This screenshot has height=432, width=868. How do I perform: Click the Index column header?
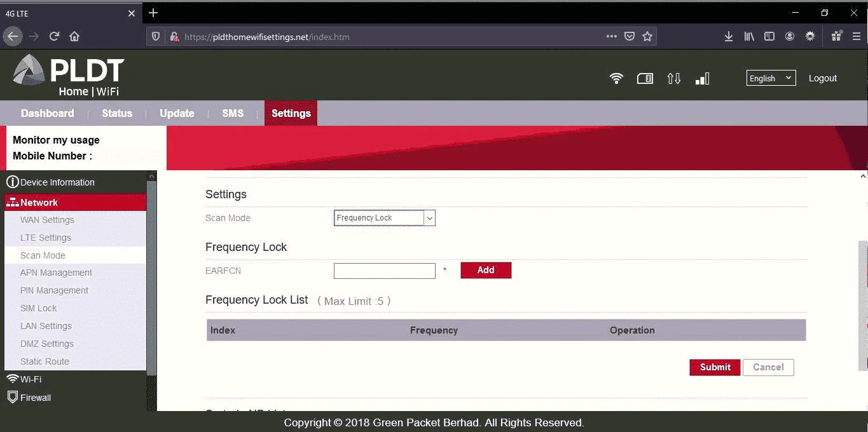223,330
